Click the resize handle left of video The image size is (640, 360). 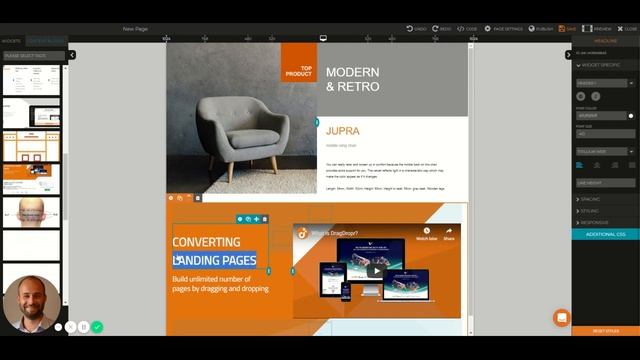point(293,271)
